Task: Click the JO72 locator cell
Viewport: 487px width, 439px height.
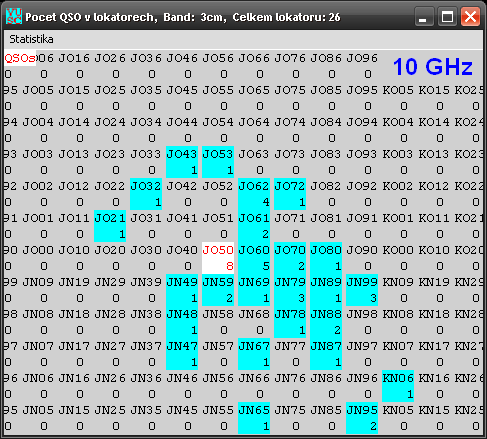Action: (x=290, y=194)
